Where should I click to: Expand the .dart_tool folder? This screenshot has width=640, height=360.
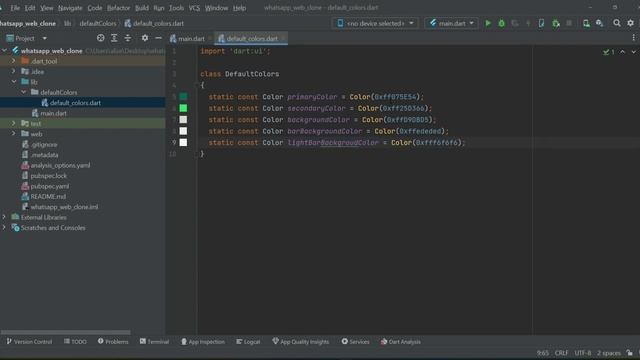click(13, 61)
